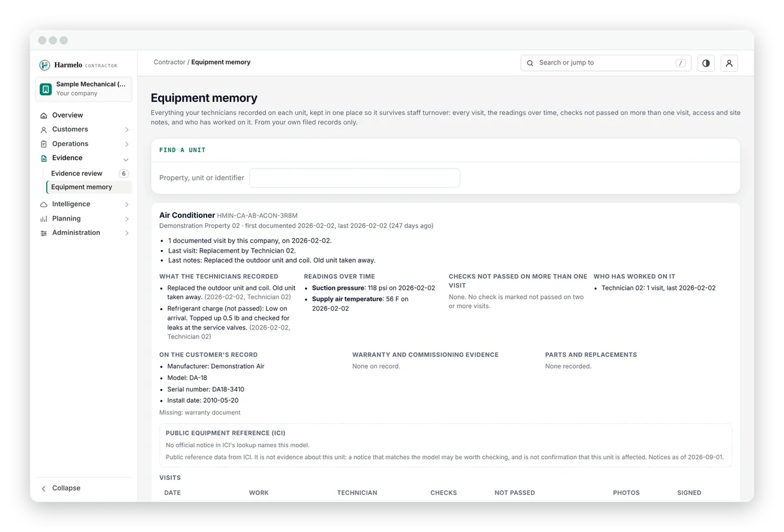Focus the Search or jump to field
784x532 pixels.
coord(606,63)
